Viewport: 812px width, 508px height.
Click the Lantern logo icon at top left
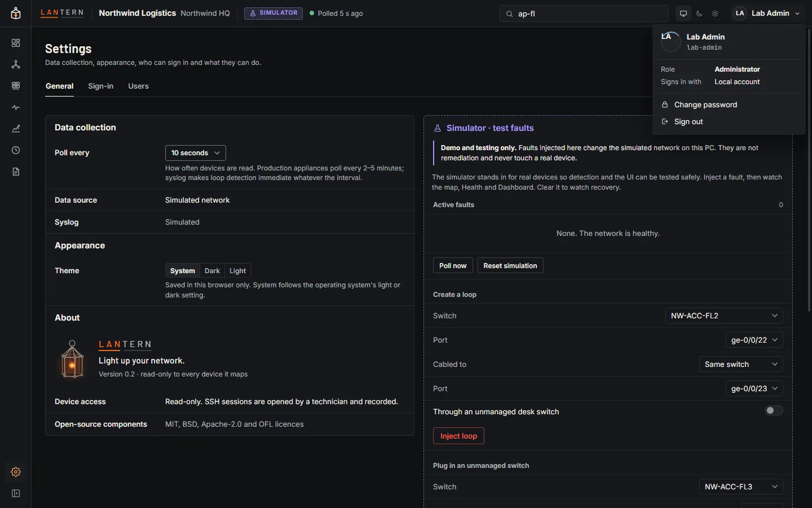point(16,14)
